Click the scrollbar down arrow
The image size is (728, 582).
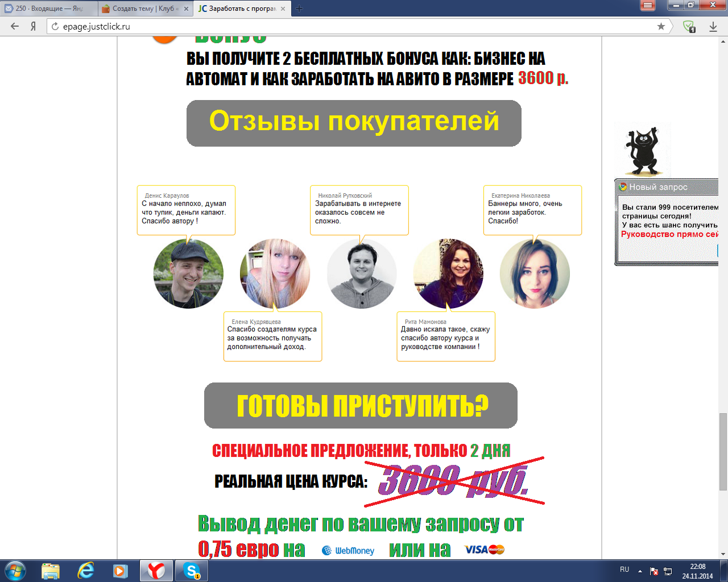(x=723, y=554)
